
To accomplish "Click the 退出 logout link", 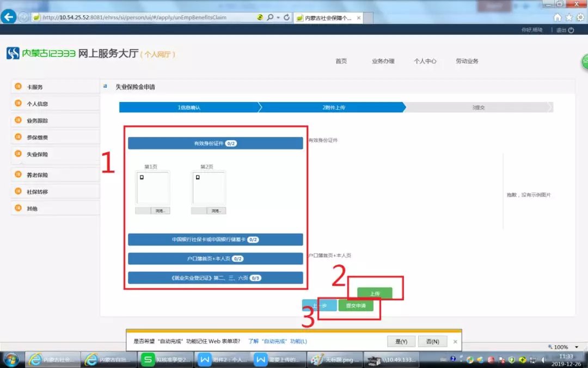I will pyautogui.click(x=561, y=30).
